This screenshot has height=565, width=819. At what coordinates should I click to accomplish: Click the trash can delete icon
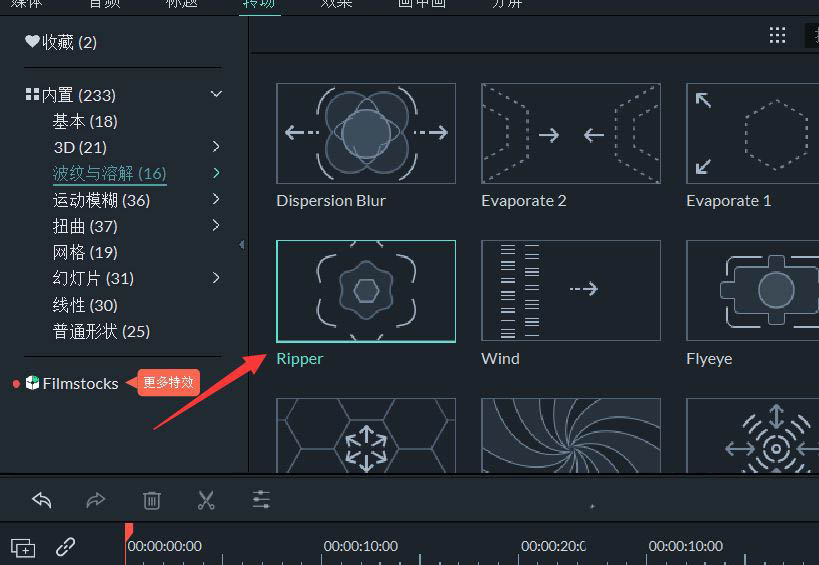(151, 500)
